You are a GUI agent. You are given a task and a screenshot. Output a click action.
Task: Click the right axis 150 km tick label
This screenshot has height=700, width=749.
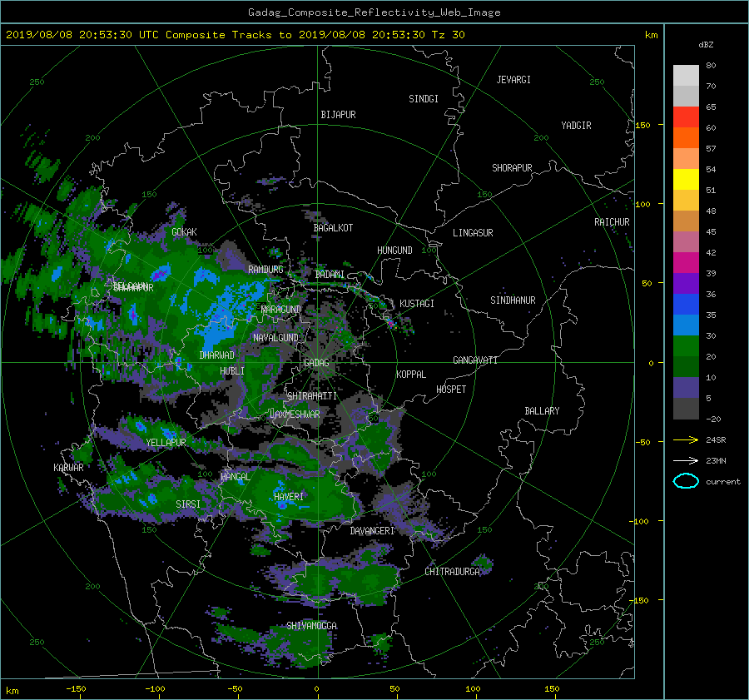pos(643,125)
